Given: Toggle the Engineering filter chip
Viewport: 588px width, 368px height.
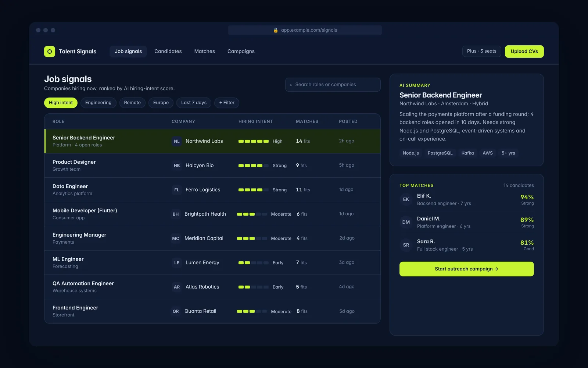Looking at the screenshot, I should coord(98,103).
